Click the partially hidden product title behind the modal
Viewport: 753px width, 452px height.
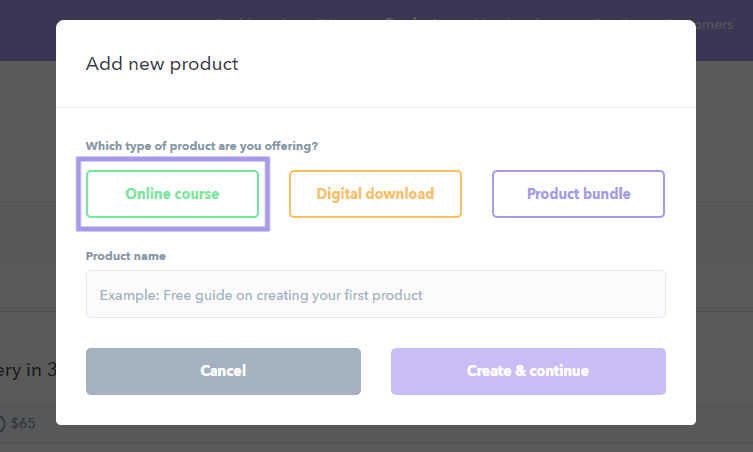[x=27, y=370]
